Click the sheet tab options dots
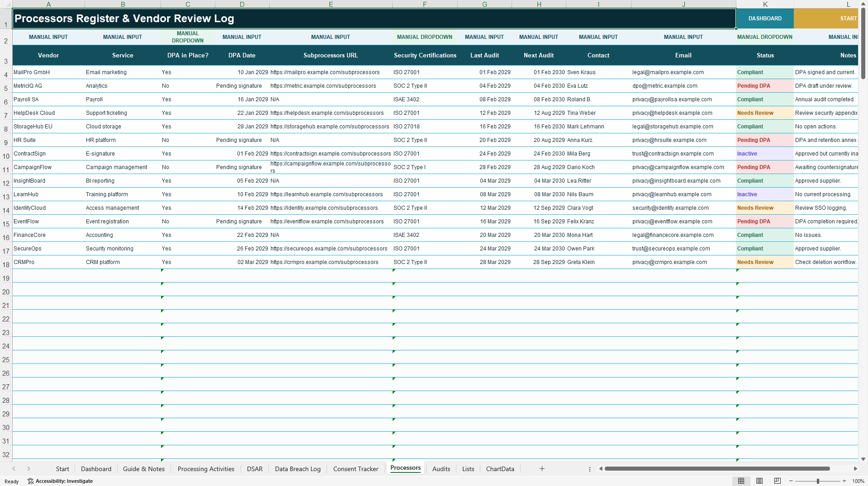868x486 pixels. coord(590,469)
